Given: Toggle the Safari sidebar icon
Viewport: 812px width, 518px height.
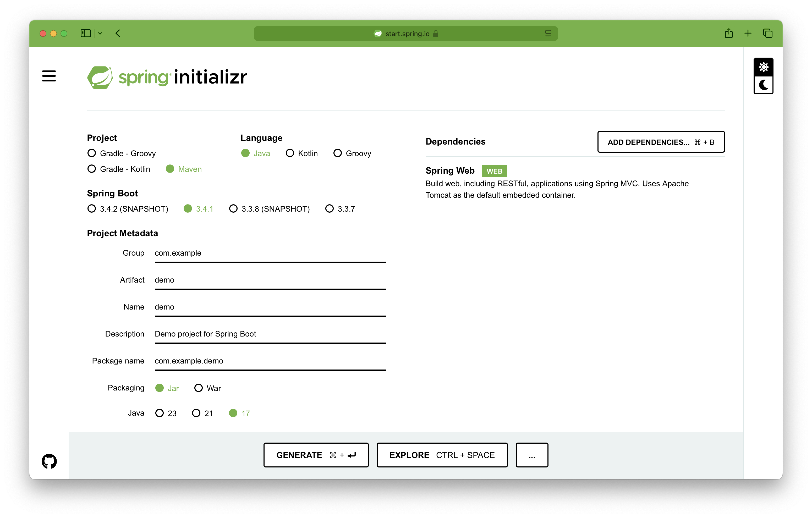Looking at the screenshot, I should tap(86, 33).
